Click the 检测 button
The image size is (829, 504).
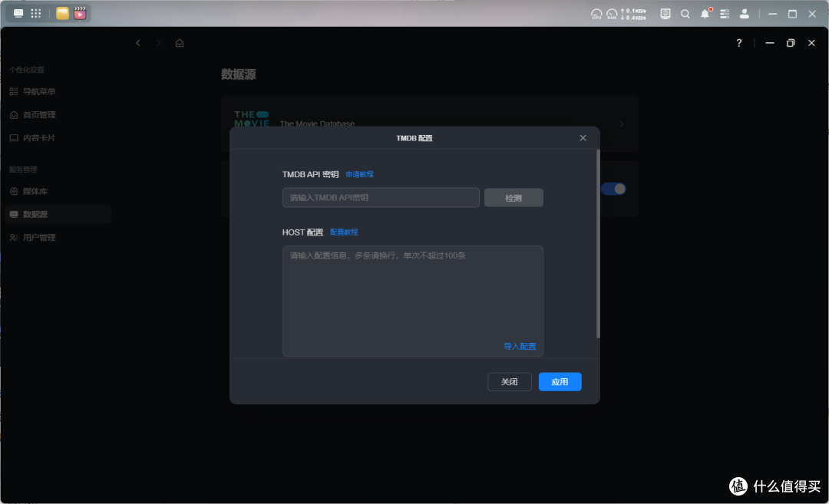514,198
